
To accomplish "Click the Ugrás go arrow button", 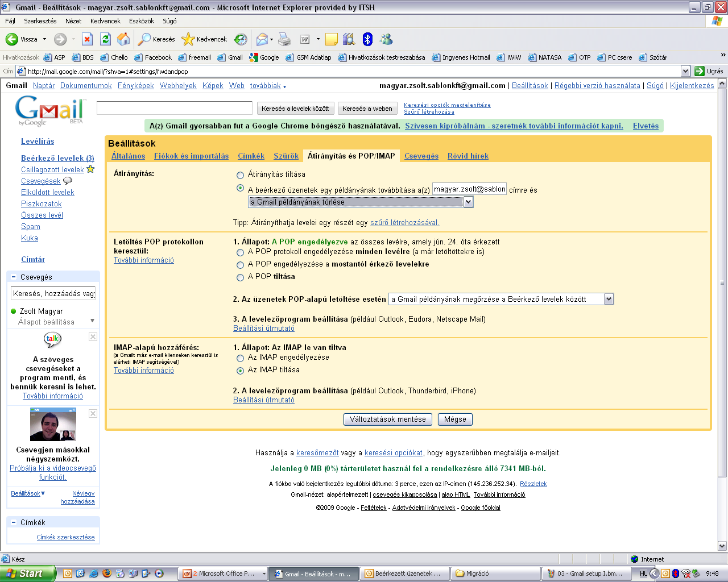I will pos(700,71).
